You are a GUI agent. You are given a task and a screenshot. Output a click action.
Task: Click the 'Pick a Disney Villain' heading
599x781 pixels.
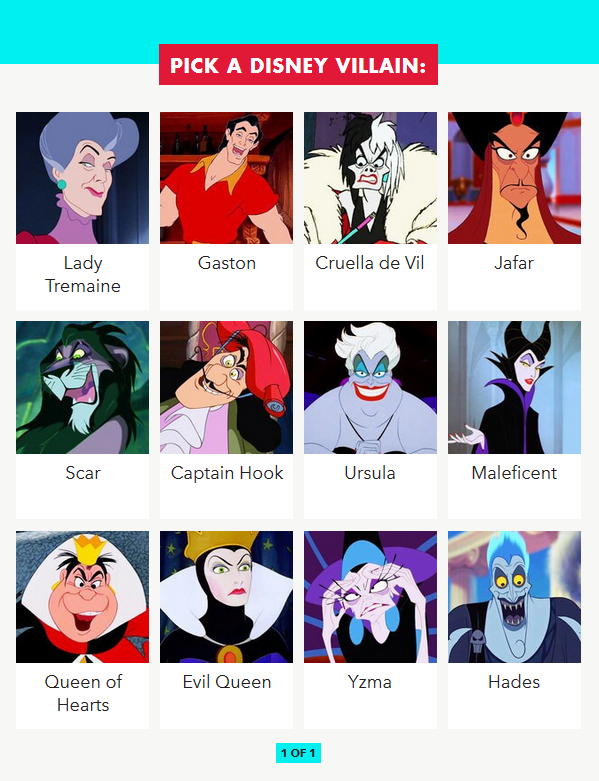[x=298, y=65]
